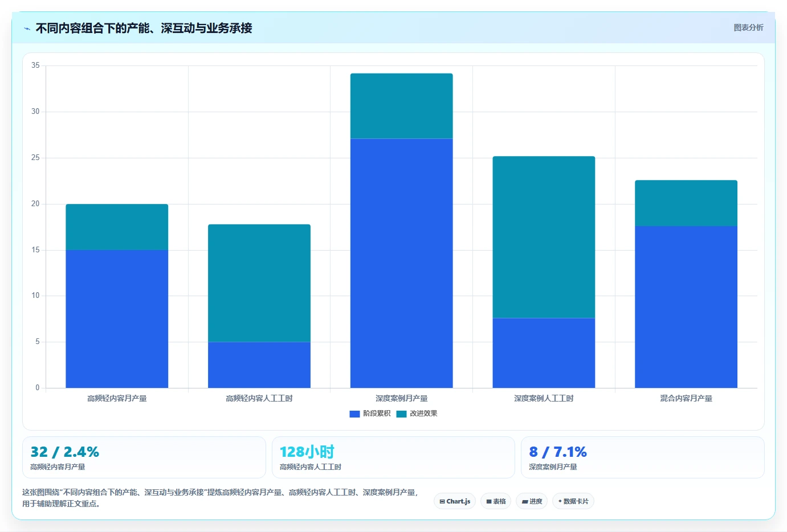The image size is (787, 532).
Task: Select the 数据卡片 tag pill
Action: coord(573,501)
